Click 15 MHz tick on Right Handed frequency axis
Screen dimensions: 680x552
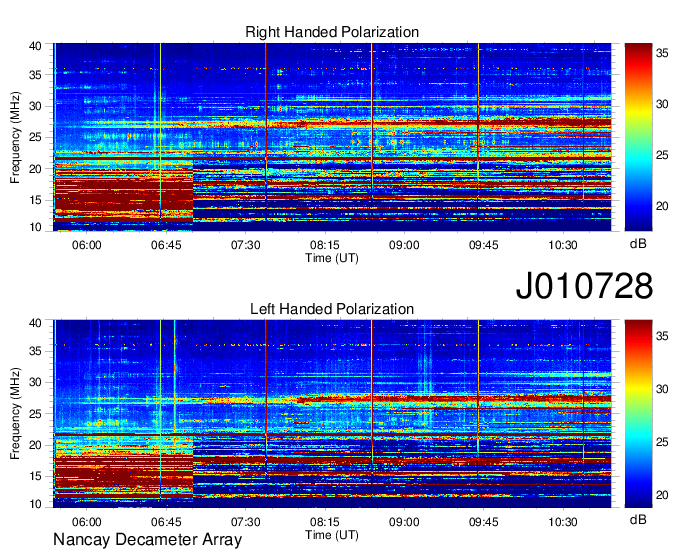[x=35, y=200]
